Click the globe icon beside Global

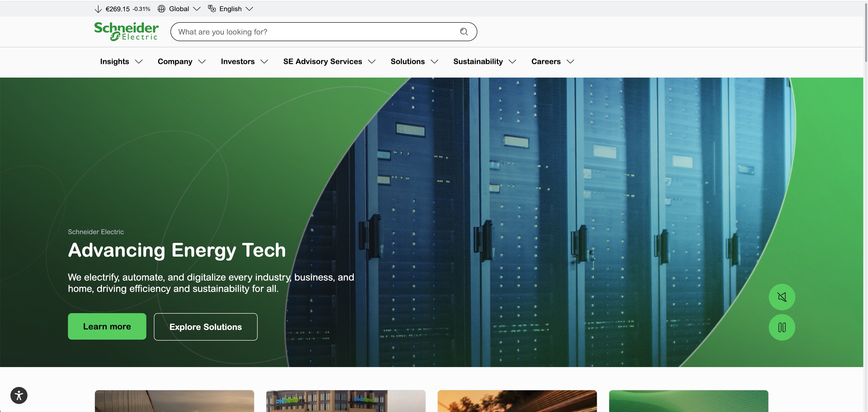161,9
